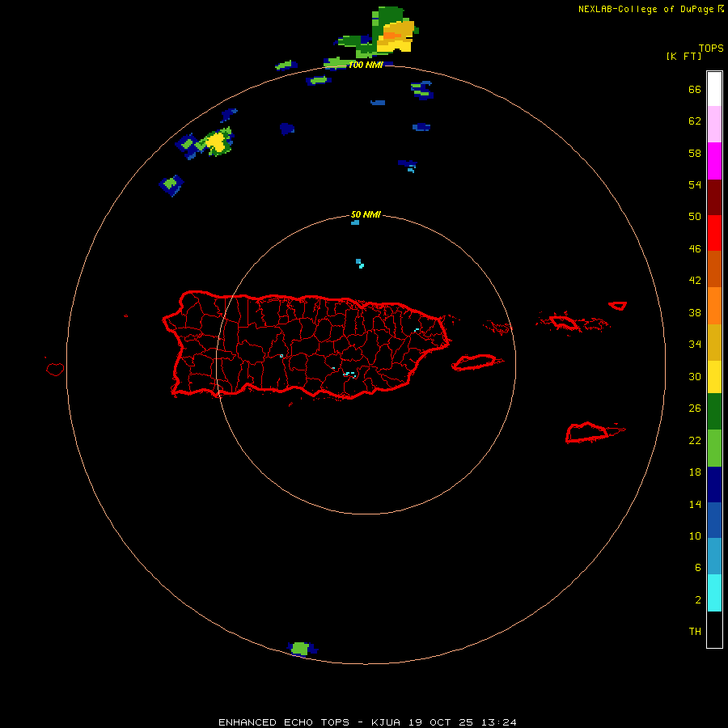
Task: Click the yellow echo cell northwest of the island
Action: (216, 141)
